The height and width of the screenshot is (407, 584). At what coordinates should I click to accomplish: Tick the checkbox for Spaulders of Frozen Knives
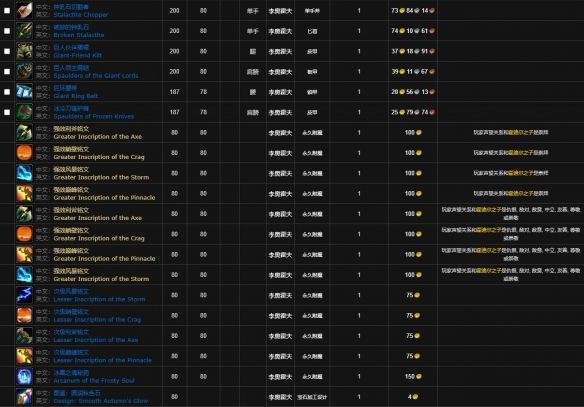tap(7, 112)
